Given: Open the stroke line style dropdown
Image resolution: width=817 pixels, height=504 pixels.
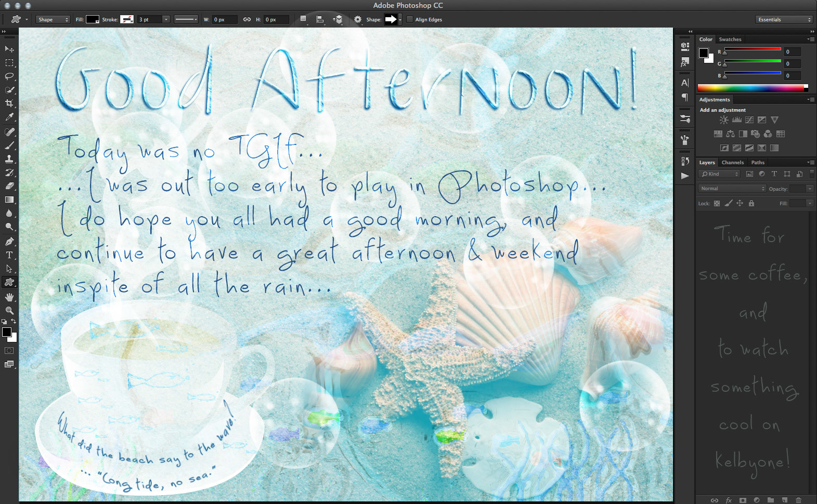Looking at the screenshot, I should (186, 20).
